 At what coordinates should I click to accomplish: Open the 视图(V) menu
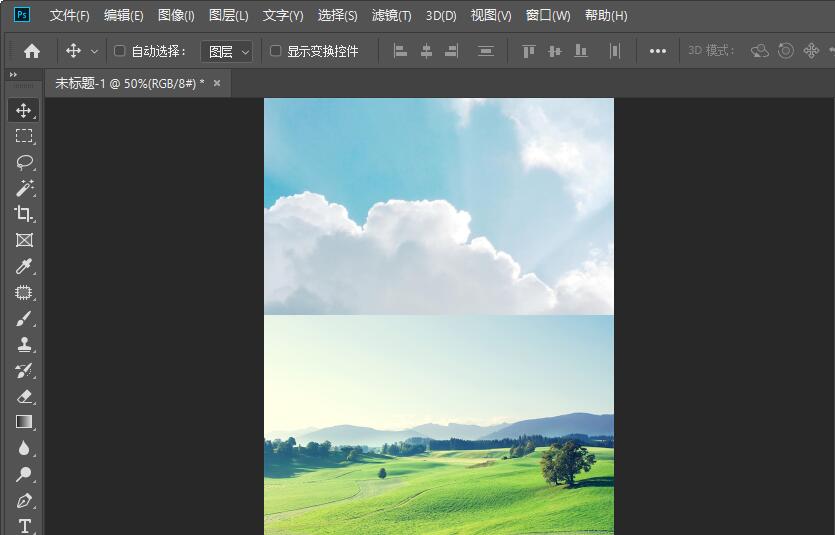(x=491, y=15)
